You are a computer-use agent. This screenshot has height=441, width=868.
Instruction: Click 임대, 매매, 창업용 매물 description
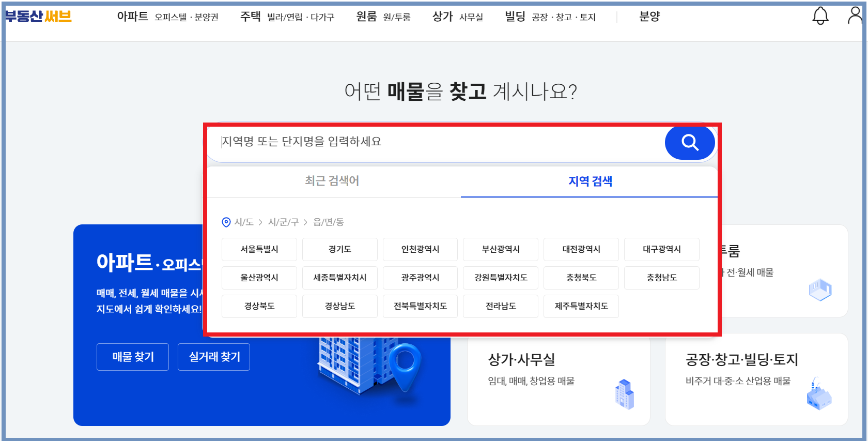point(531,381)
